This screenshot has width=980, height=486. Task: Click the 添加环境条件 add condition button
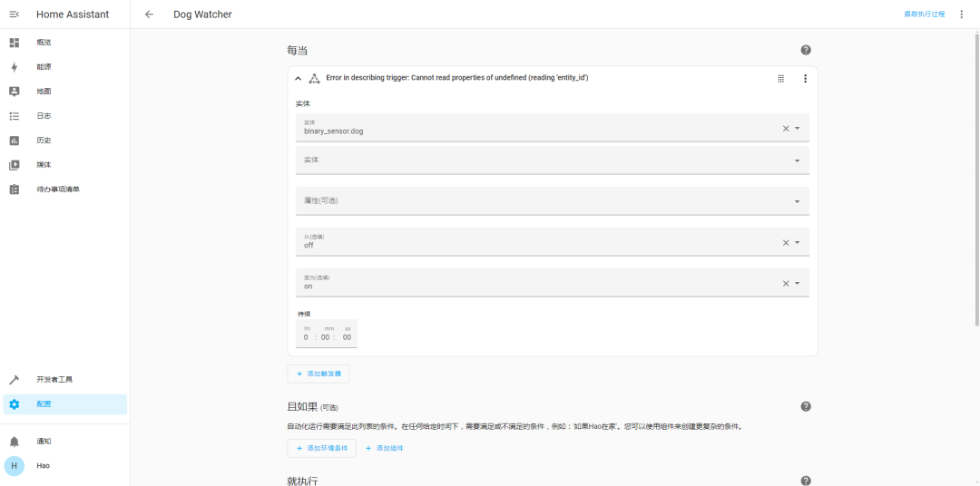pyautogui.click(x=322, y=448)
